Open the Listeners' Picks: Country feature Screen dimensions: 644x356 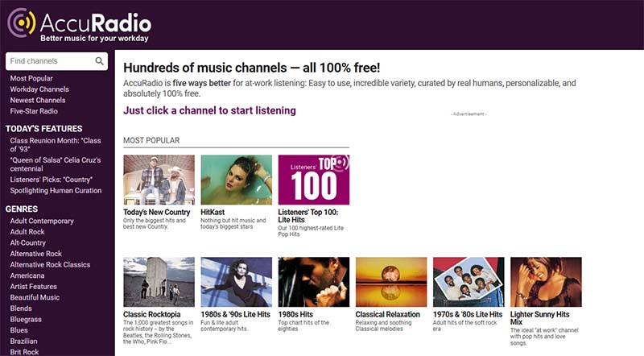click(52, 180)
